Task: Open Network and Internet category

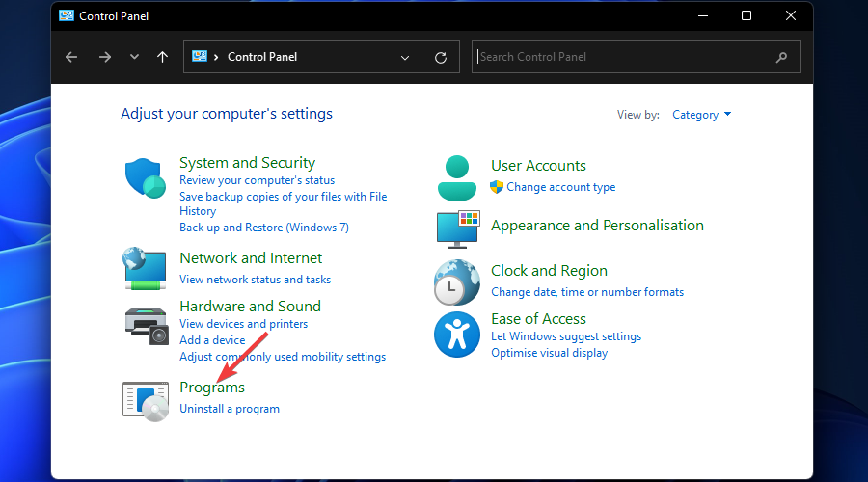Action: coord(251,258)
